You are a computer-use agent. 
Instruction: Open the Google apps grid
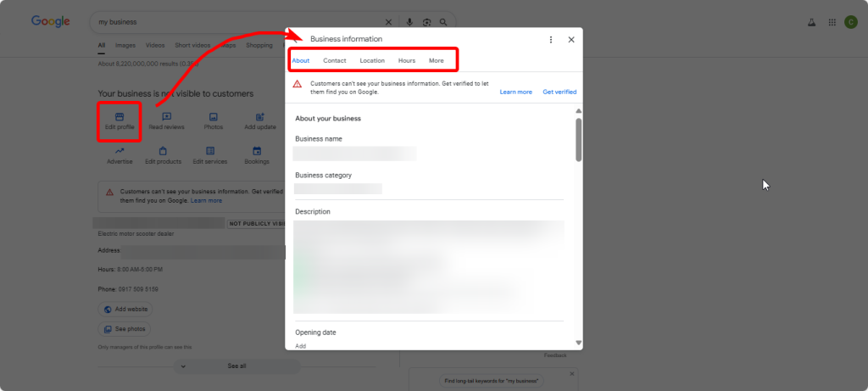(832, 23)
